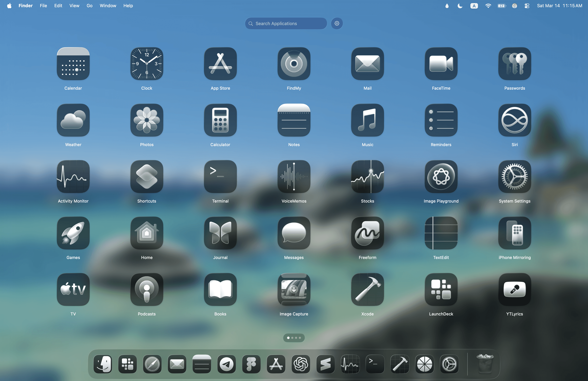Launch the Weather app
Image resolution: width=588 pixels, height=381 pixels.
coord(73,120)
